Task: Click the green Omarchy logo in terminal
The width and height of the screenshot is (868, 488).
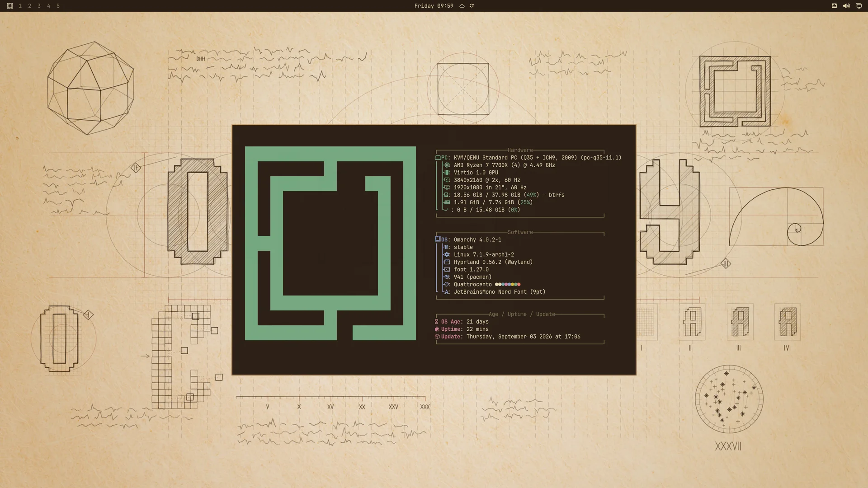Action: pyautogui.click(x=330, y=243)
